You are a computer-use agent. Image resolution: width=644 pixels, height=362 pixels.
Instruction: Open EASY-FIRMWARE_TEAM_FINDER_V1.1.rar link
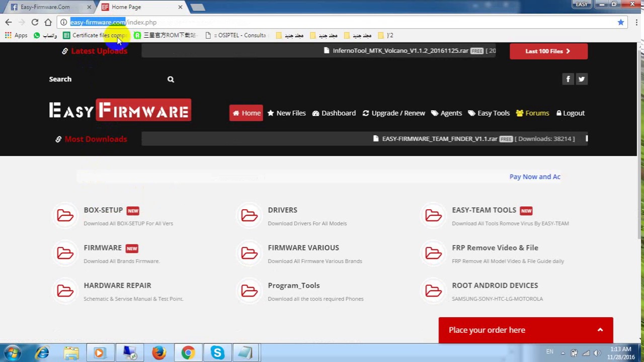coord(439,139)
